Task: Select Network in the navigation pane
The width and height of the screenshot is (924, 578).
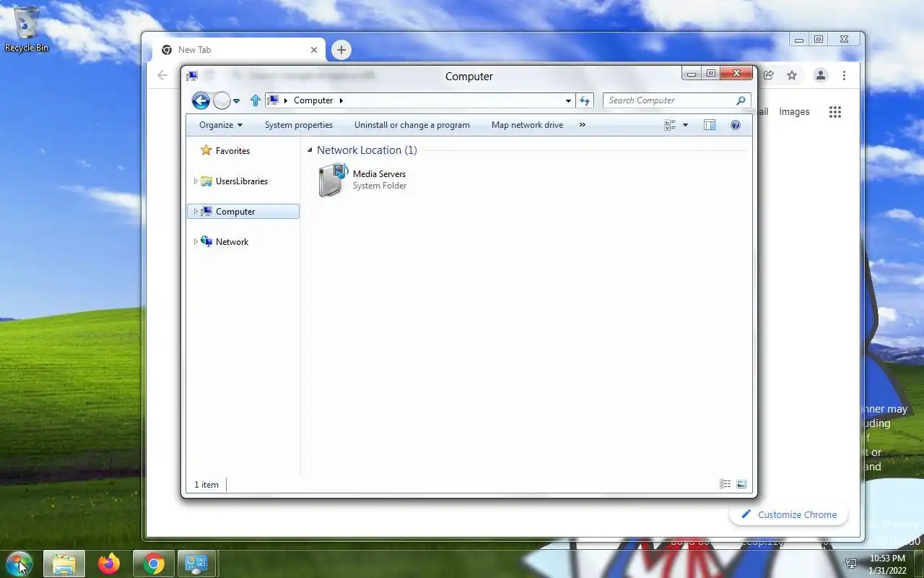Action: [x=232, y=242]
